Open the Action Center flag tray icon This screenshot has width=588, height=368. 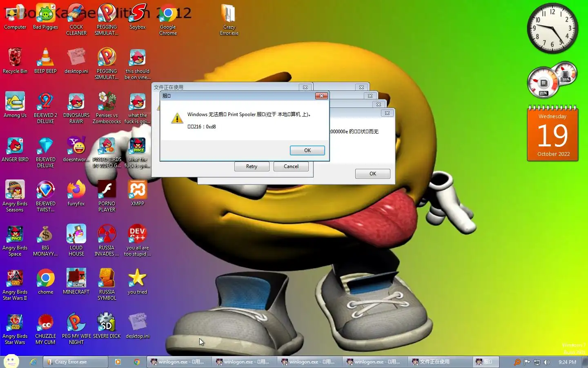pos(527,362)
